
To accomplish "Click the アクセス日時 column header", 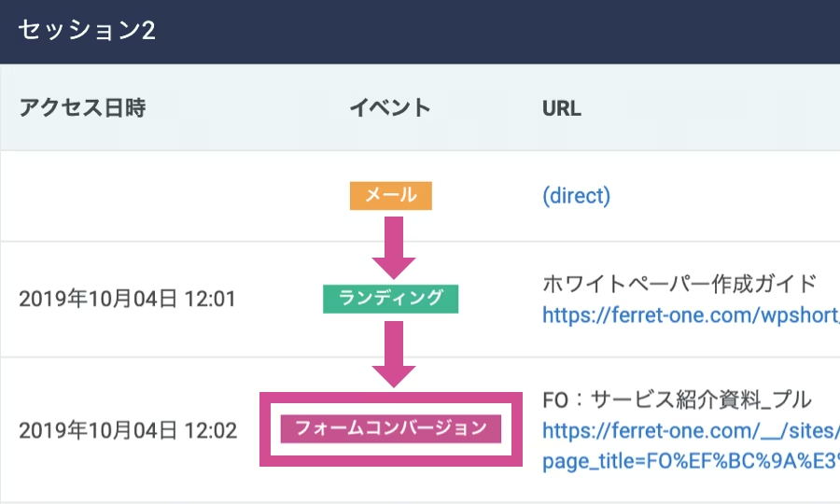I will tap(82, 107).
